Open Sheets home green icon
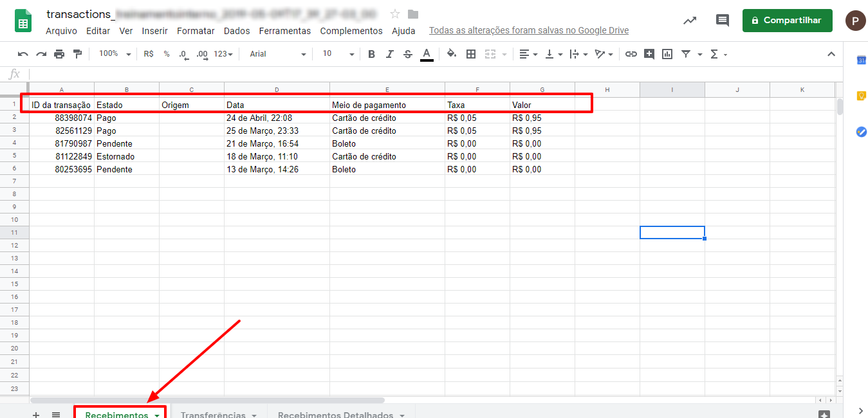This screenshot has height=418, width=868. coord(24,21)
